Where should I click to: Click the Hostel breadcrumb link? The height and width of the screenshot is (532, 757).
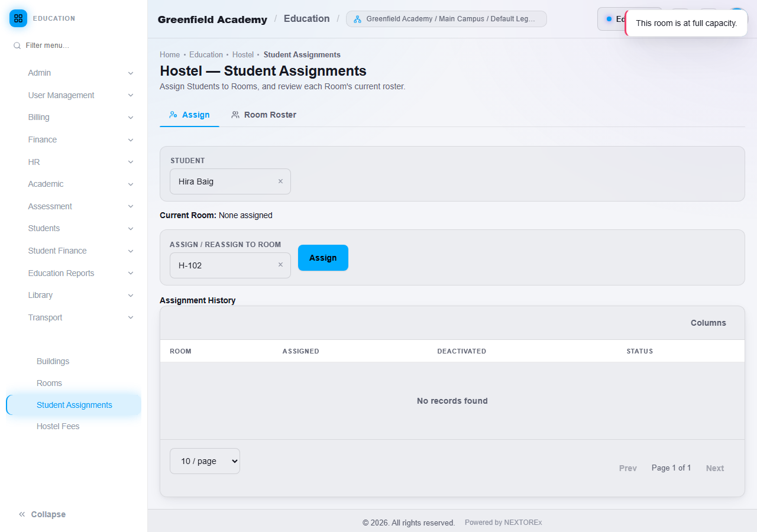click(x=243, y=55)
